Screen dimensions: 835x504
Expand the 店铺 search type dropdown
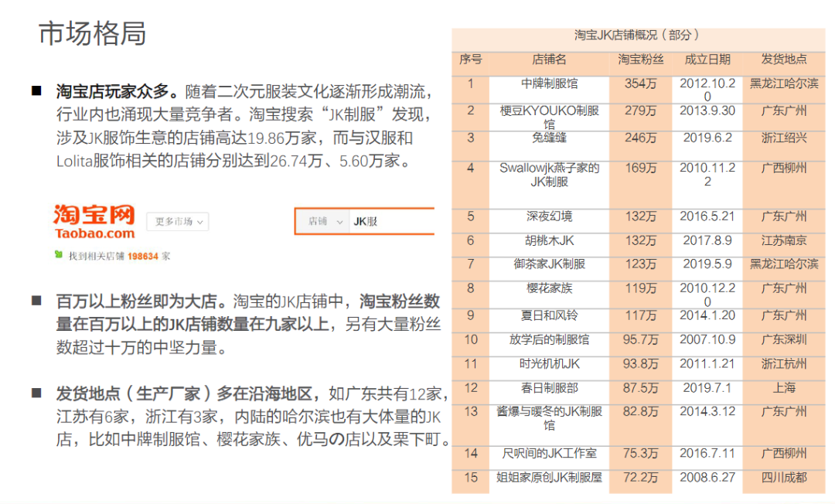(x=324, y=221)
